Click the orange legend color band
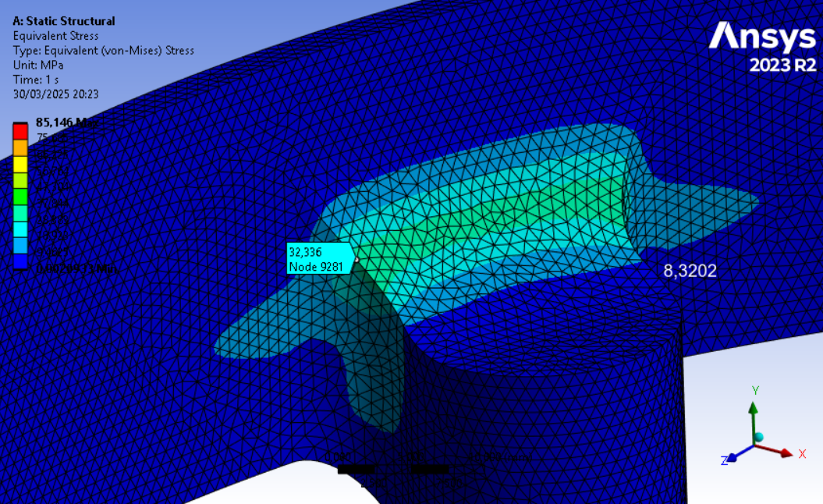 point(20,147)
